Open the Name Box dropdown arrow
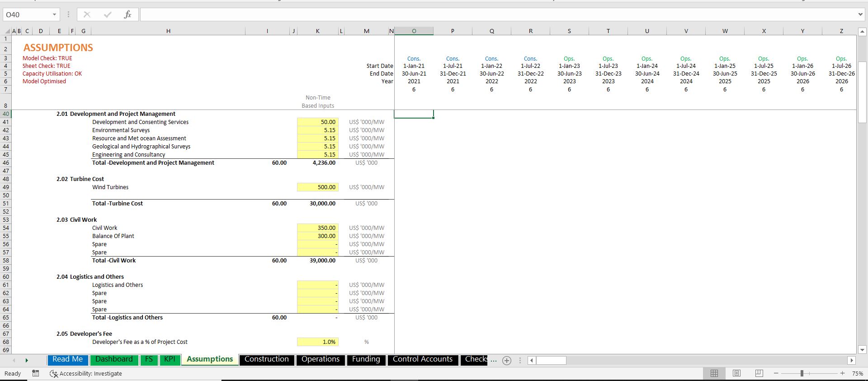The width and height of the screenshot is (868, 381). [x=54, y=14]
